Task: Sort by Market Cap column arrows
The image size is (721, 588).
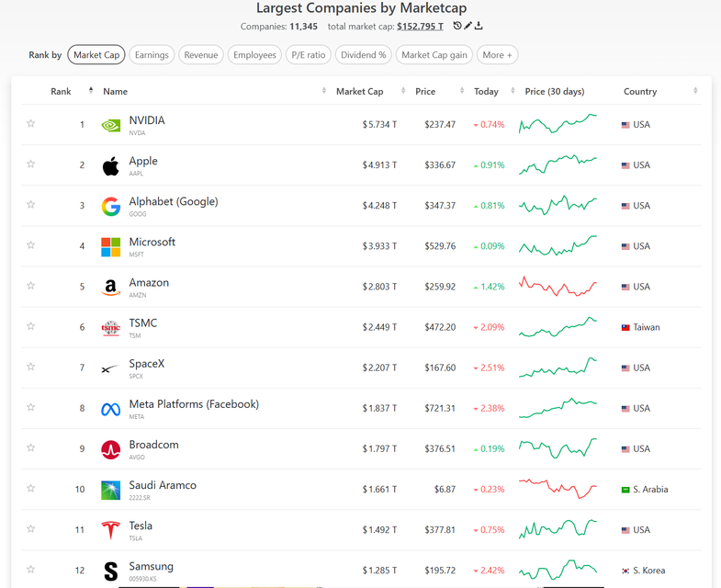Action: coord(403,90)
